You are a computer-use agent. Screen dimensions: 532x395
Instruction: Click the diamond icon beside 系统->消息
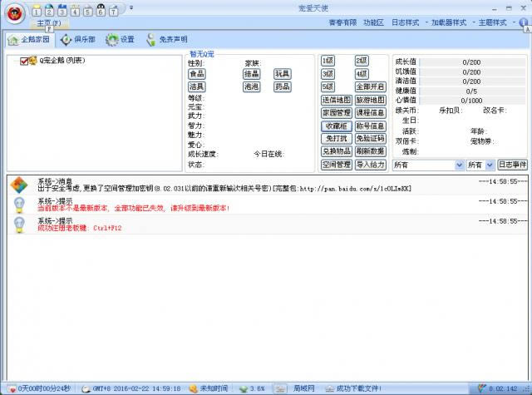[x=17, y=185]
